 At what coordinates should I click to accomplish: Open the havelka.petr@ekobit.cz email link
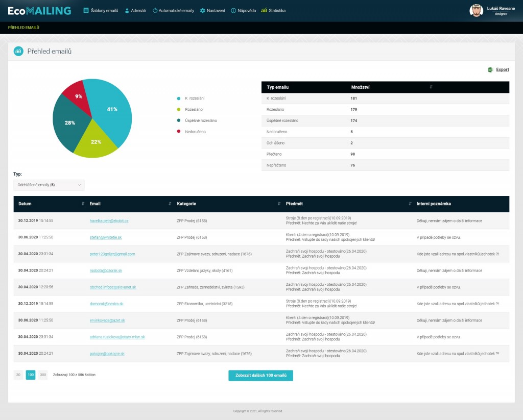109,220
